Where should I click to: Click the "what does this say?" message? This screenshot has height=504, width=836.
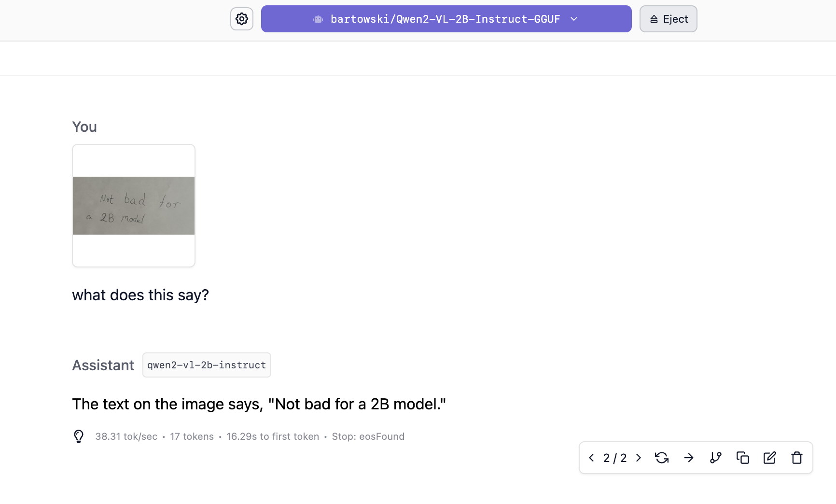pos(140,295)
